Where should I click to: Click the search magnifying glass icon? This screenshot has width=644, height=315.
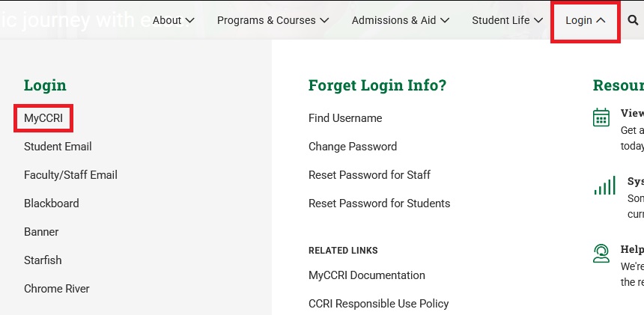[634, 20]
